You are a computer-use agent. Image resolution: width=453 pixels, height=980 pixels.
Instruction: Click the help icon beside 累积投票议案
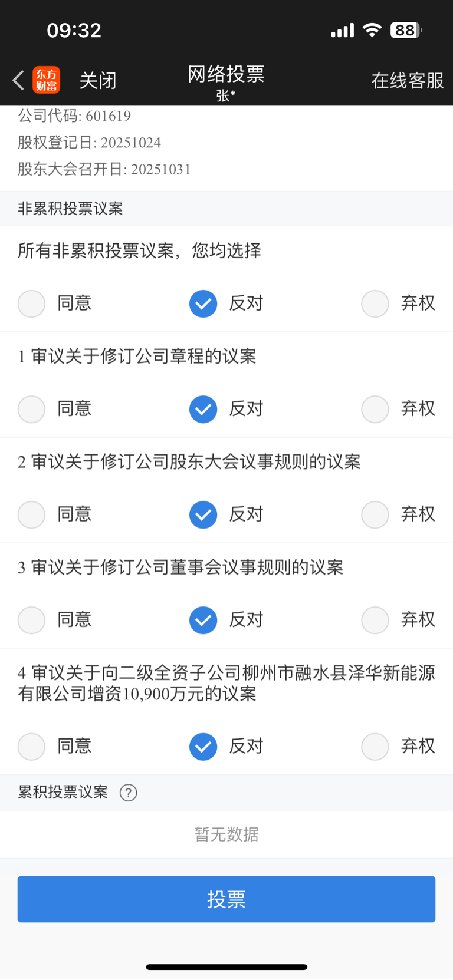[128, 793]
